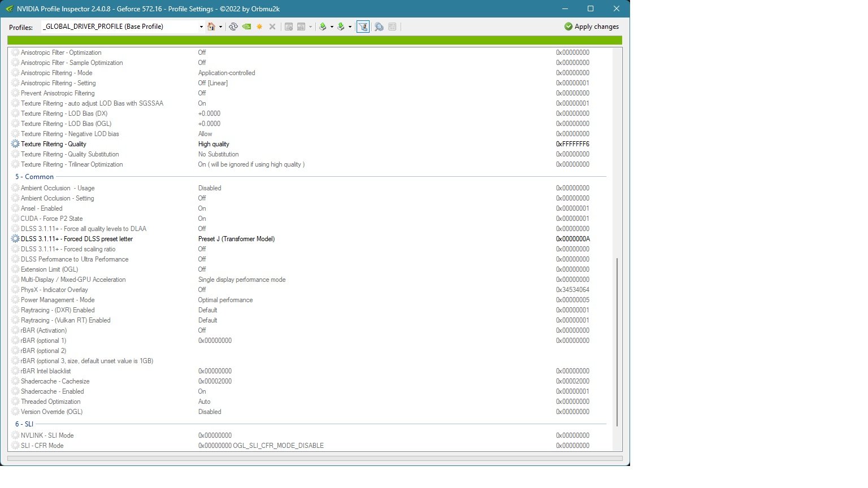Click gear icon beside Threaded Optimization
This screenshot has height=488, width=868.
(15, 402)
